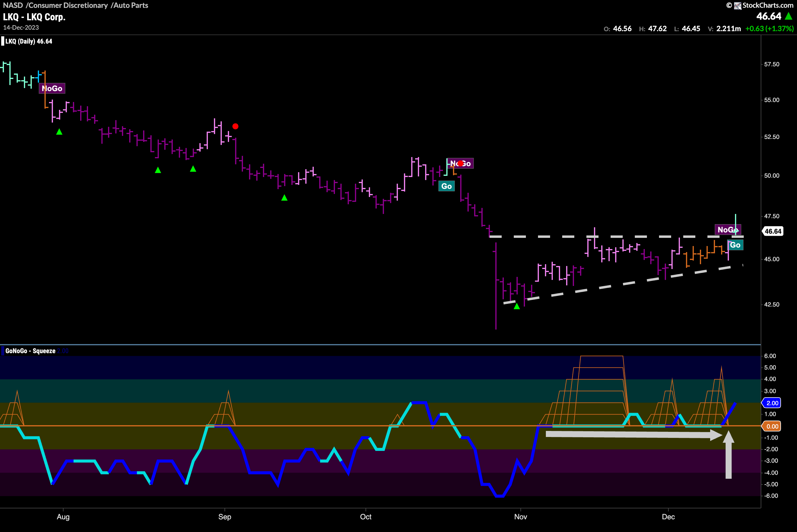Click the Aug label on time axis
Image resolution: width=797 pixels, height=532 pixels.
tap(63, 517)
